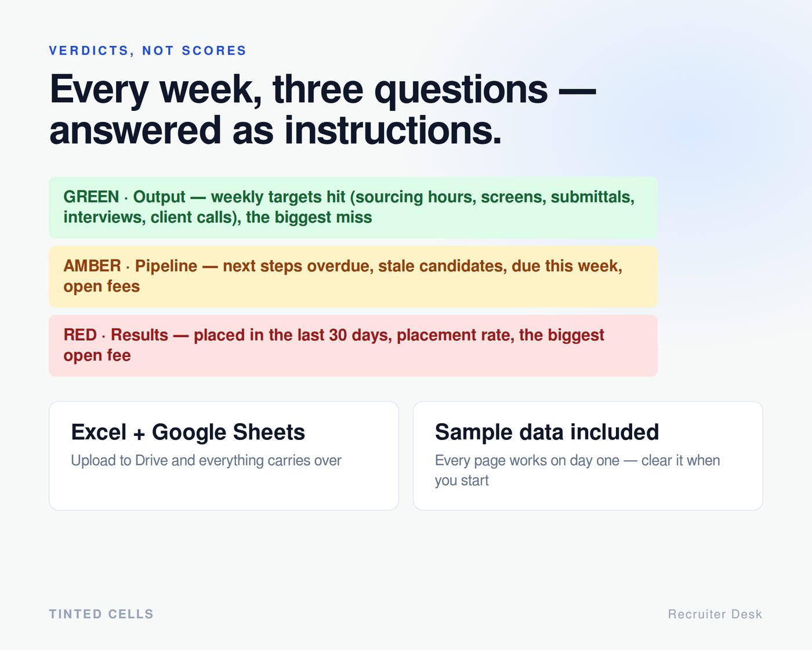Image resolution: width=812 pixels, height=650 pixels.
Task: Click the Every page works on day one text
Action: [527, 460]
